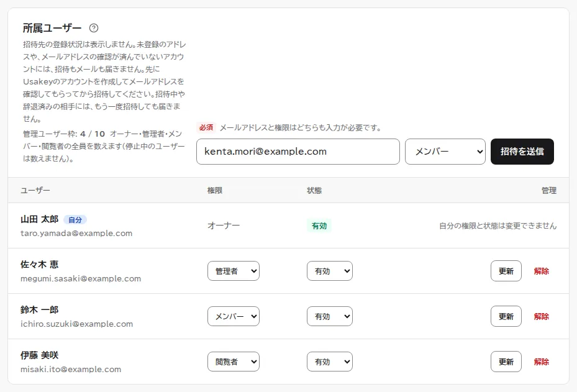Click the メールアドレスと権限はどちらも入力が必要です notice
The width and height of the screenshot is (577, 392).
coord(300,128)
